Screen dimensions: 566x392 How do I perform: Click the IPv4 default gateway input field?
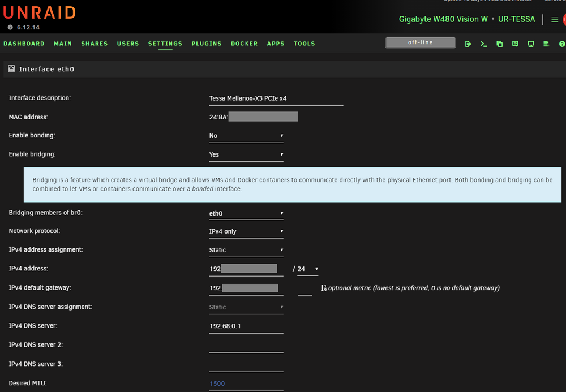click(x=246, y=288)
